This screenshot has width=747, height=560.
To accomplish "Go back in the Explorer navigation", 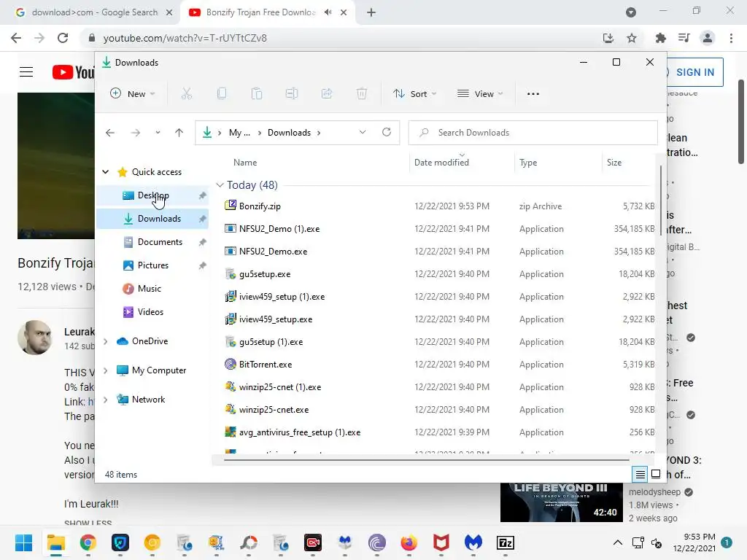I will 110,133.
